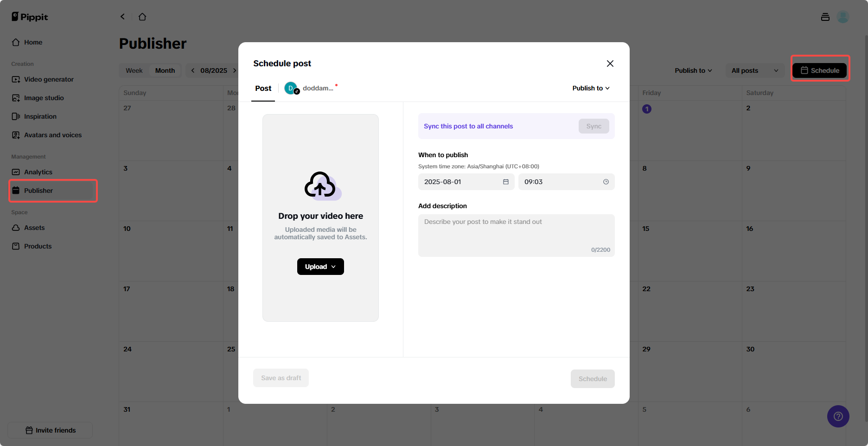Click the home icon in top bar
Screen dimensions: 868x446
142,17
